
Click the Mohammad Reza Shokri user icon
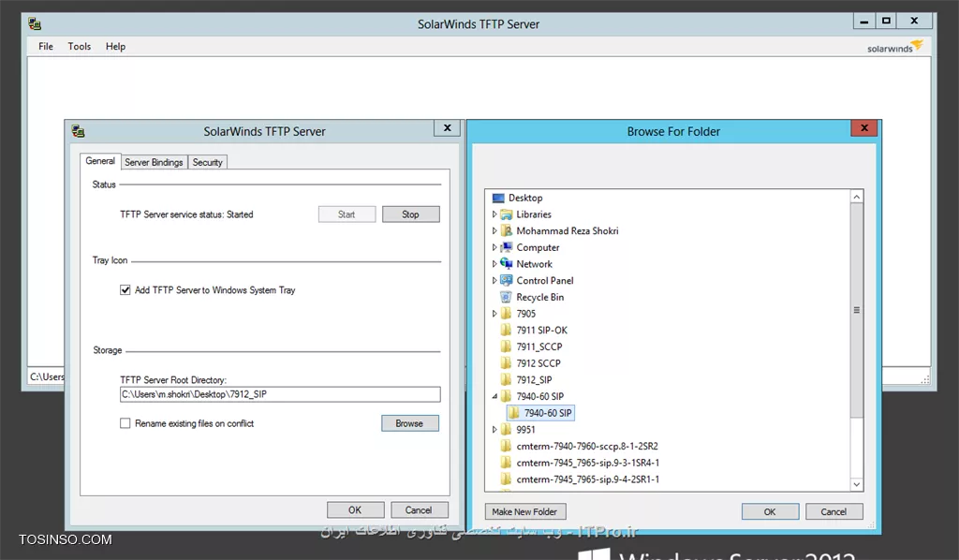(506, 231)
